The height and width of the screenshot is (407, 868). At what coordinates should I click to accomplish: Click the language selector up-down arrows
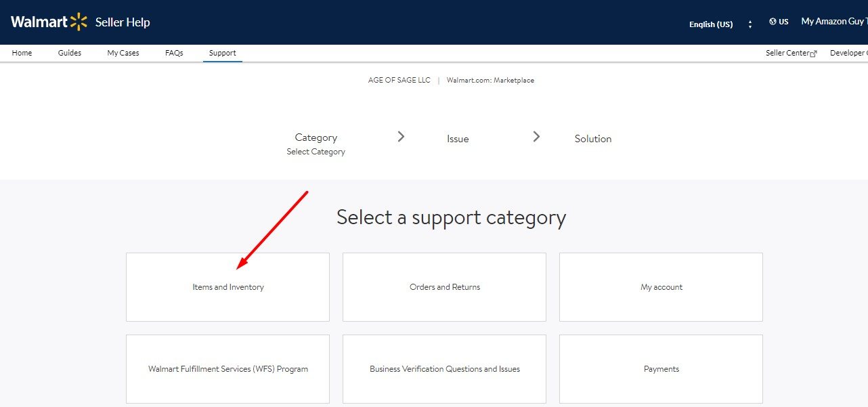coord(750,24)
